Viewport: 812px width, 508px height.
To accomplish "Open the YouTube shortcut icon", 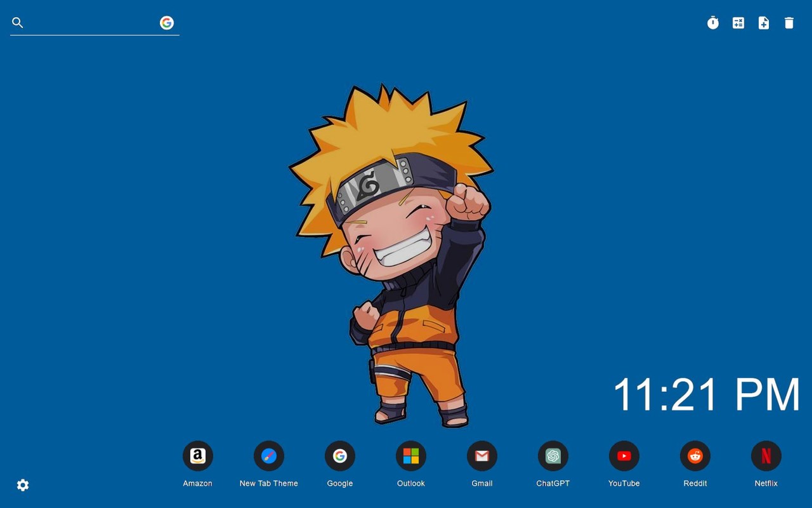I will pyautogui.click(x=624, y=456).
